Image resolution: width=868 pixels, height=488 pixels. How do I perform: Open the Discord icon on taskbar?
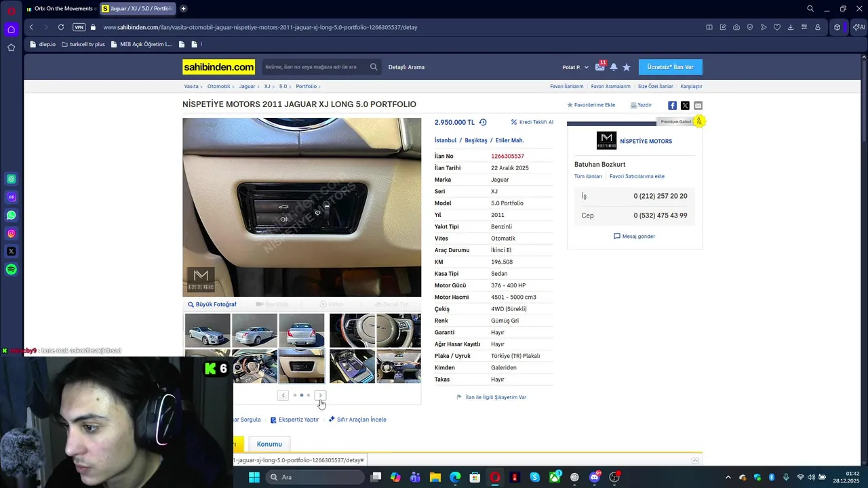(595, 477)
